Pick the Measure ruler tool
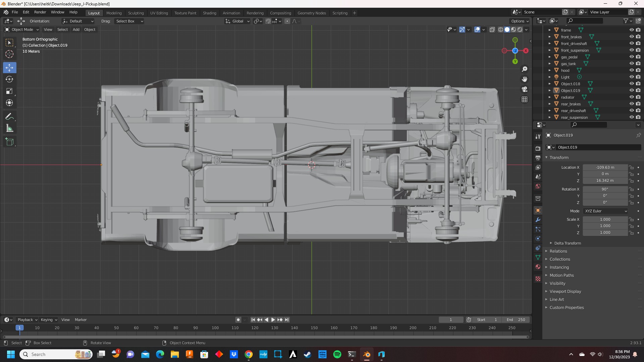The image size is (644, 362). [x=9, y=129]
